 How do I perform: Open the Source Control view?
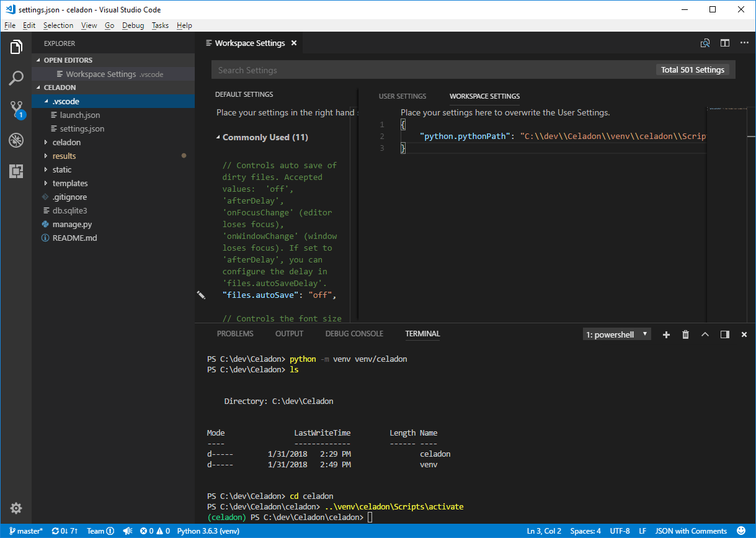point(16,109)
